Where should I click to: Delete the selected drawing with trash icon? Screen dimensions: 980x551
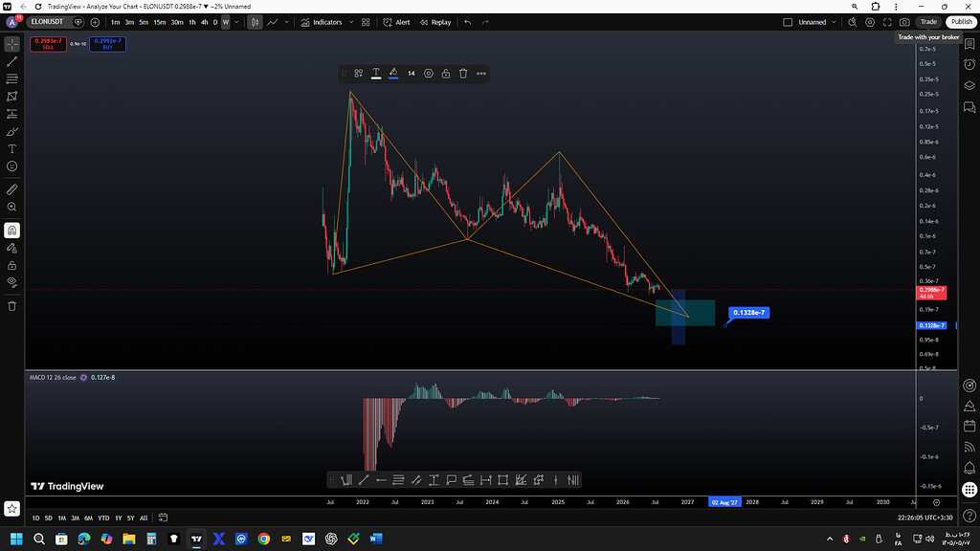click(463, 74)
